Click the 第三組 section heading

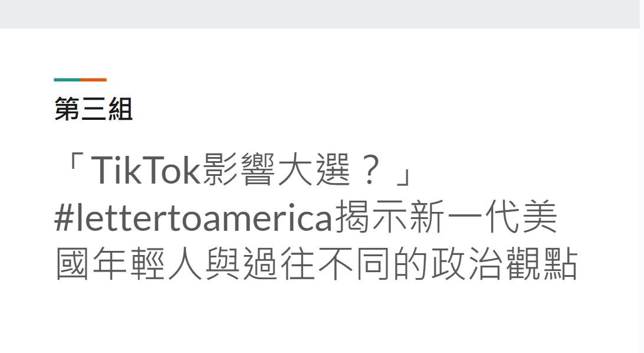[93, 109]
